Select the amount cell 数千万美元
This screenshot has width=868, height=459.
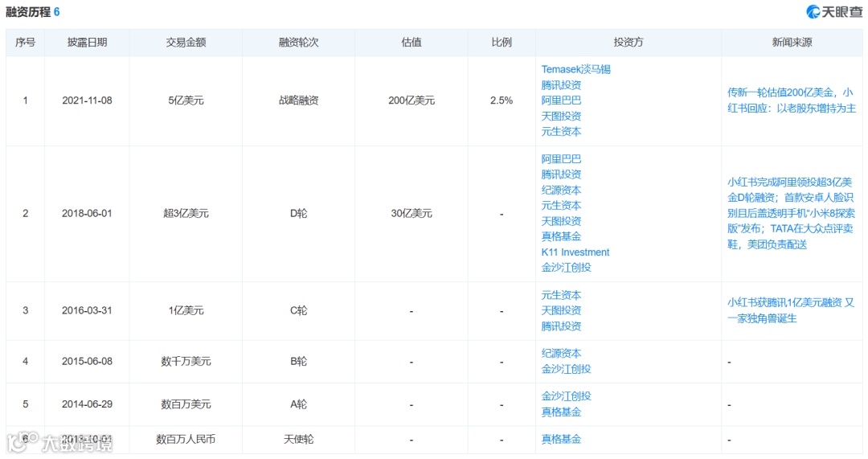(186, 361)
